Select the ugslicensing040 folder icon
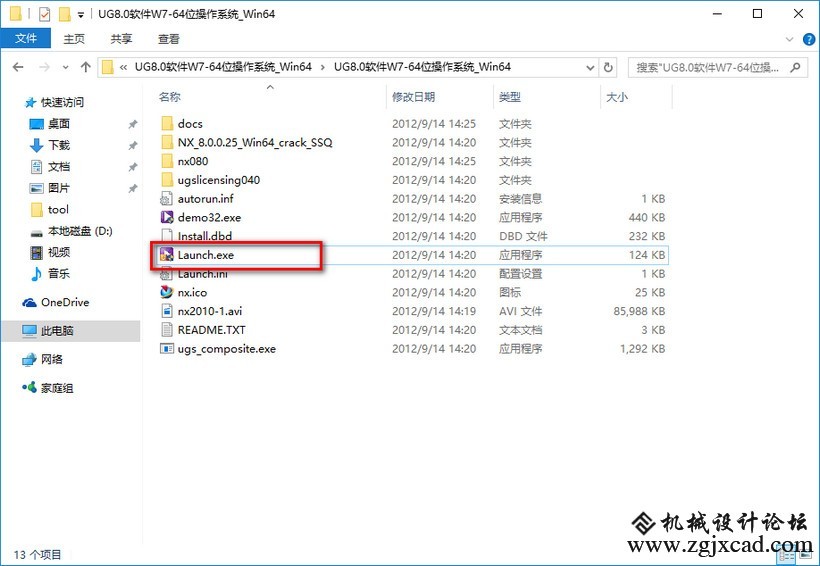Screen dimensions: 820x566 click(167, 180)
